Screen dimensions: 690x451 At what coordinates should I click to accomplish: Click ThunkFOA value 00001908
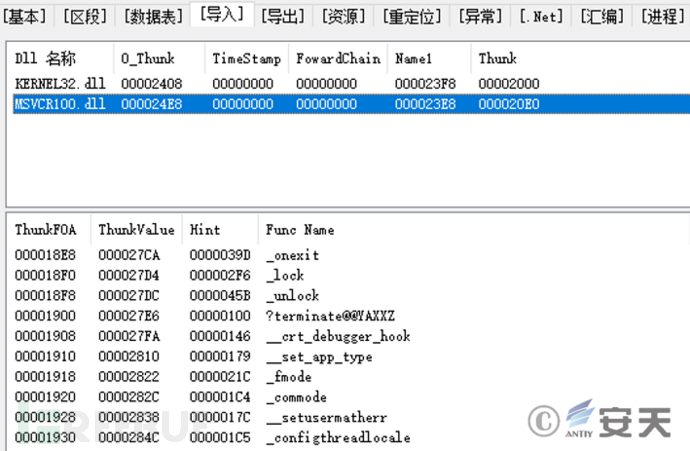45,336
